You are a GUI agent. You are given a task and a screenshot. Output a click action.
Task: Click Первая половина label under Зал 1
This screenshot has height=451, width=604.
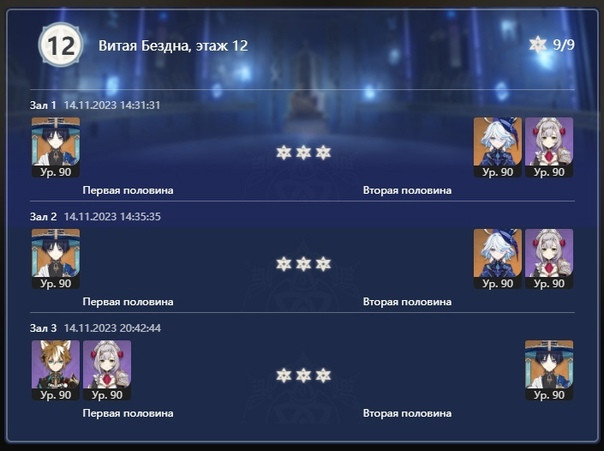click(128, 190)
